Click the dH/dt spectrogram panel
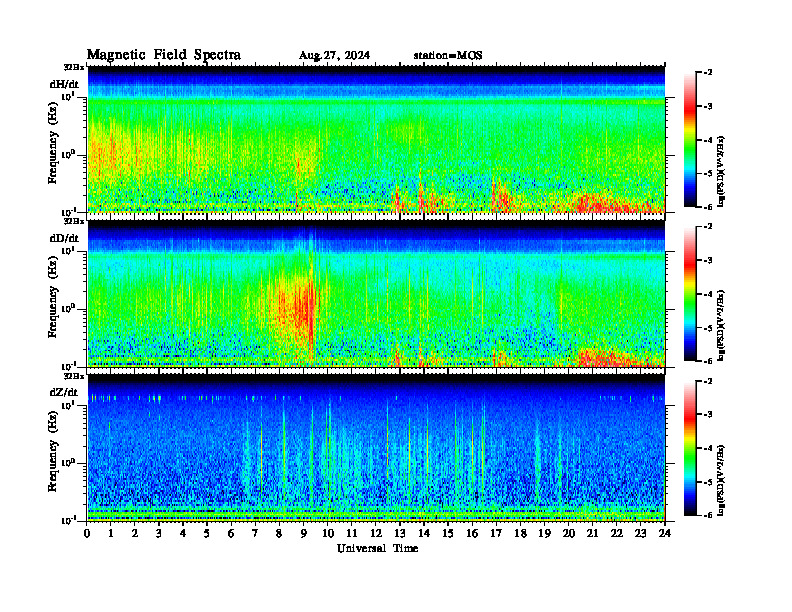The height and width of the screenshot is (612, 792). click(x=376, y=139)
